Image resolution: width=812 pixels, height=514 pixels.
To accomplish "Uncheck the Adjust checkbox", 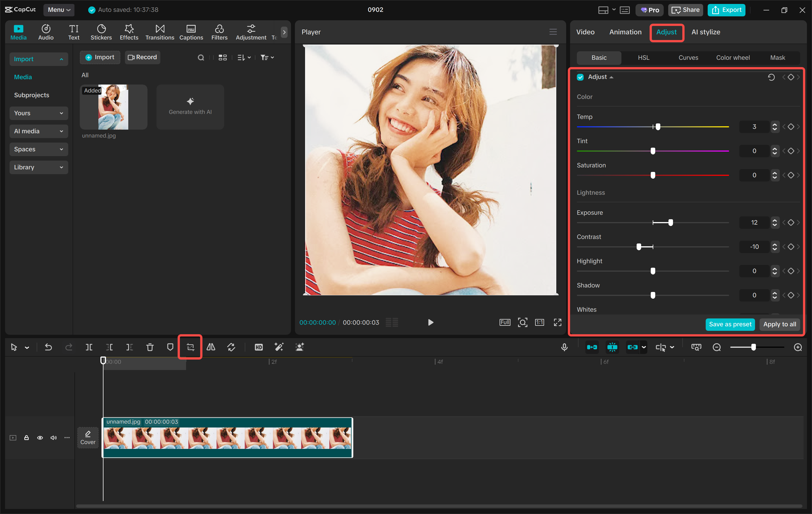I will [x=580, y=77].
